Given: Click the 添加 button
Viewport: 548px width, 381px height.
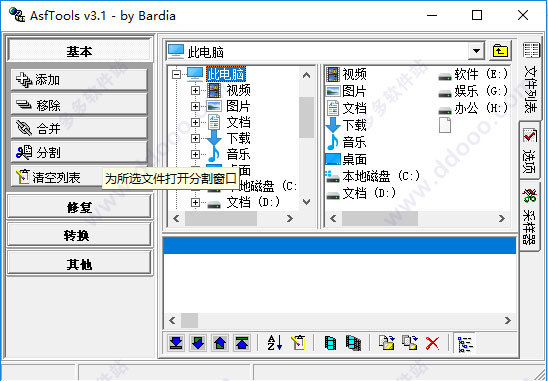Looking at the screenshot, I should point(79,80).
